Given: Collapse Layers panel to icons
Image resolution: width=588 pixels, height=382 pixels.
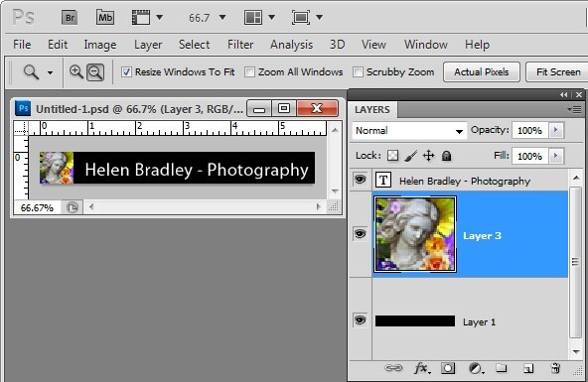Looking at the screenshot, I should point(563,94).
